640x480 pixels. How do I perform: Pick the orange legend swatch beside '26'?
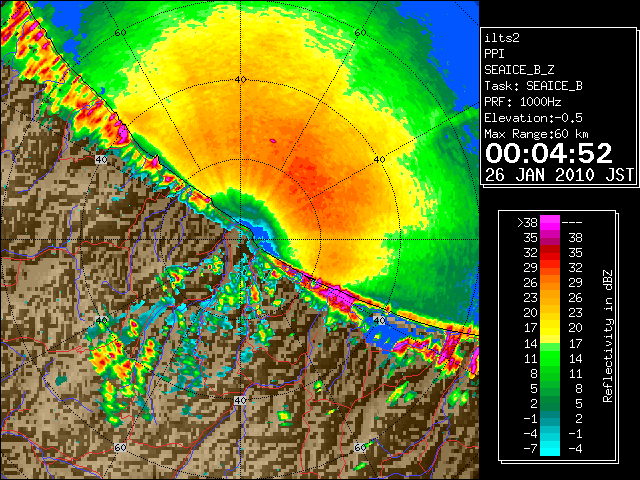[x=550, y=283]
